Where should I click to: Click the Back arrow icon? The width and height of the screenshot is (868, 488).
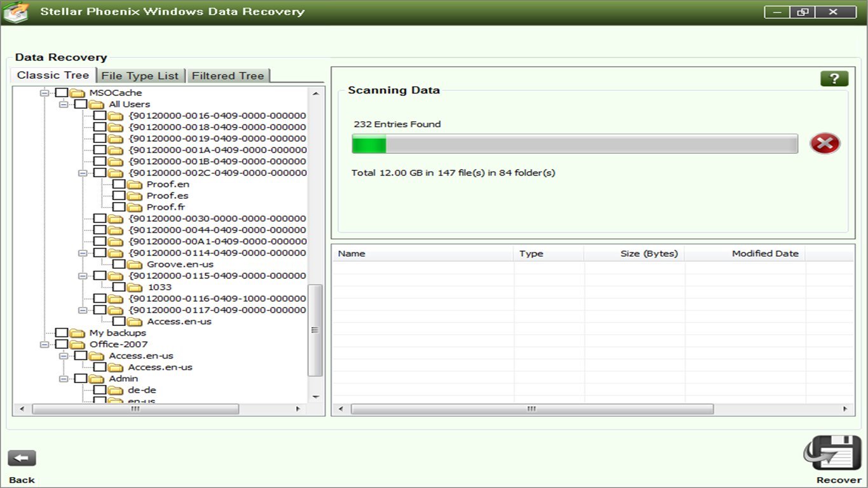(22, 458)
